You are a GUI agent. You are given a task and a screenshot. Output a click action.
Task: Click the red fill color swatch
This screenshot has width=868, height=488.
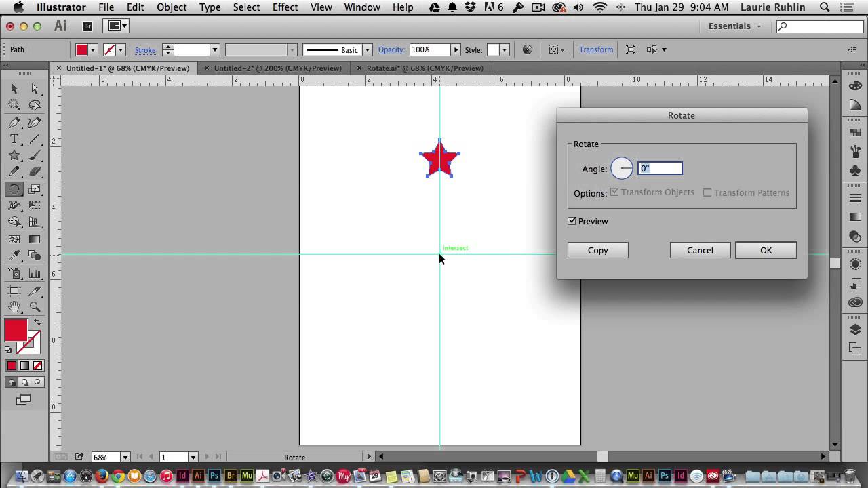pyautogui.click(x=16, y=330)
